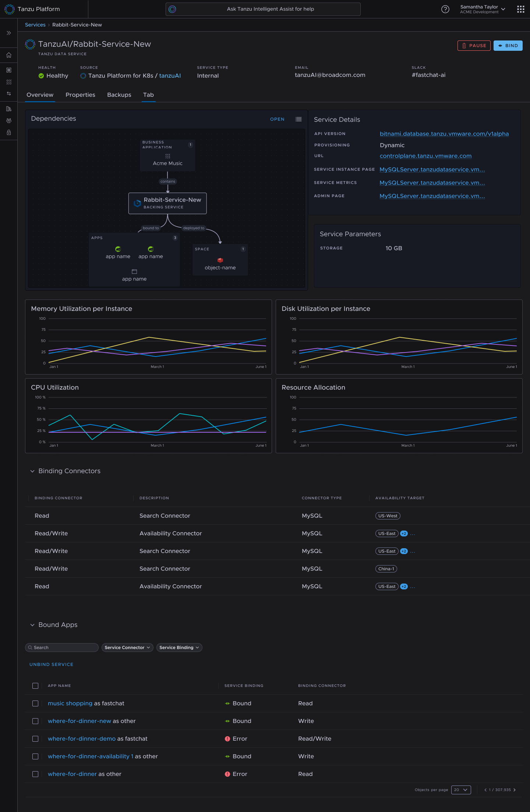530x812 pixels.
Task: Open the Service Connector filter dropdown
Action: tap(127, 648)
